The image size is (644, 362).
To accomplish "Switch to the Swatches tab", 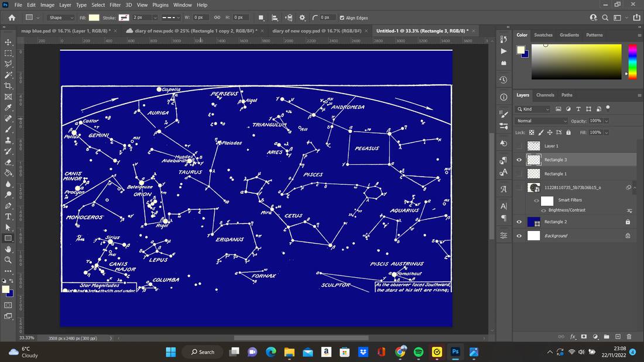I will point(543,35).
